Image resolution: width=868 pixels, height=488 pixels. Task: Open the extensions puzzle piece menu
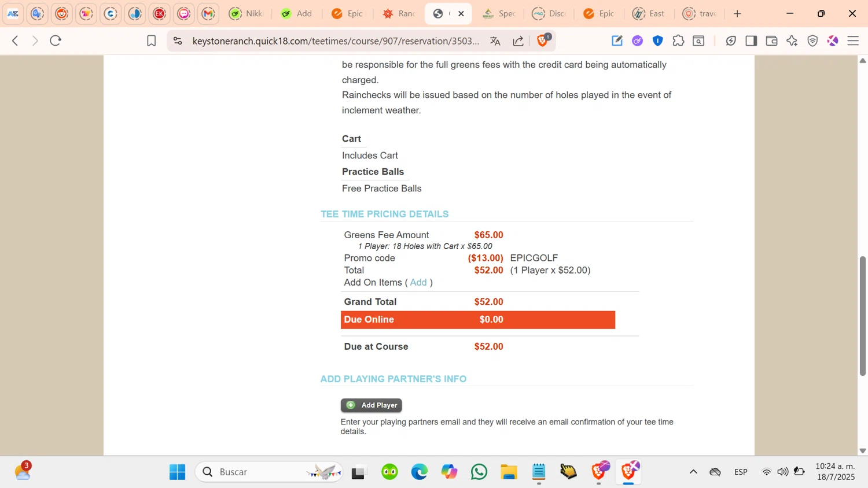coord(678,40)
